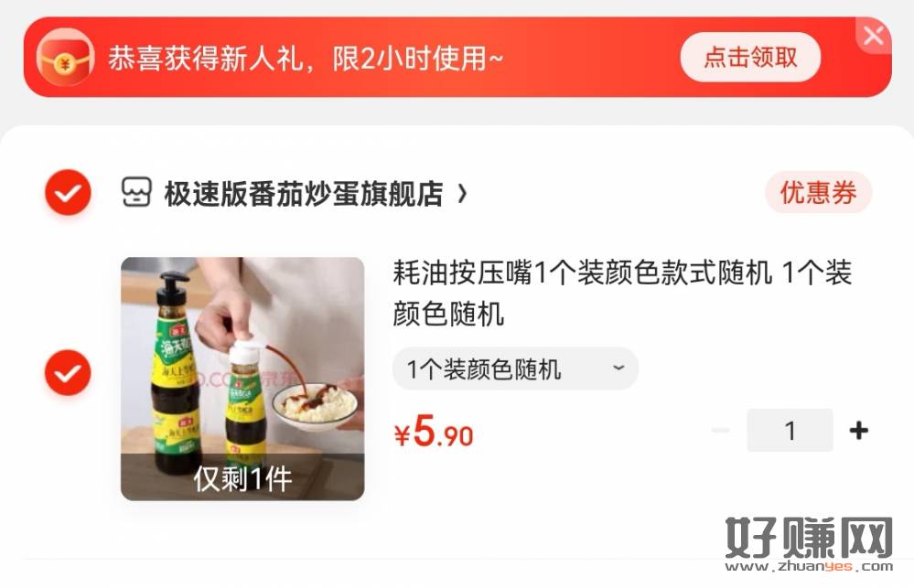Viewport: 914px width, 588px height.
Task: Open the oyster sauce bottle product thumbnail
Action: [242, 379]
